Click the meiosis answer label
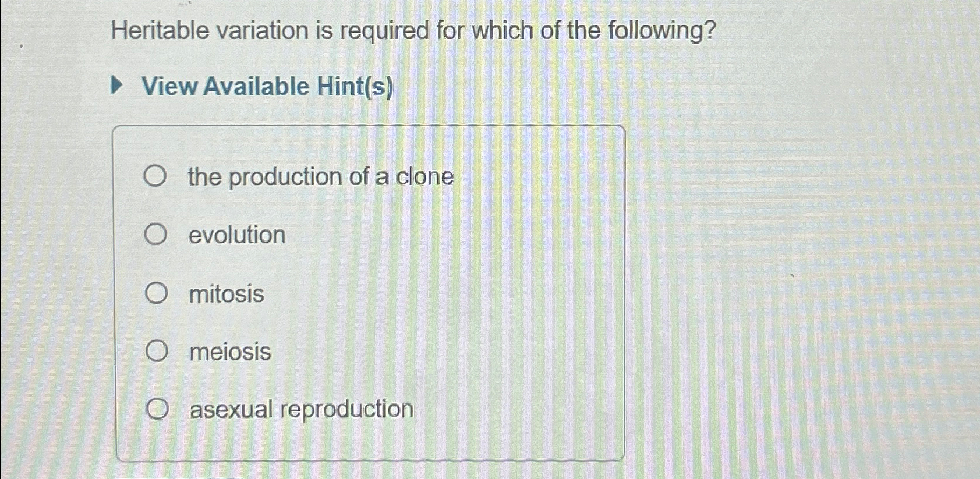The height and width of the screenshot is (479, 980). 229,352
